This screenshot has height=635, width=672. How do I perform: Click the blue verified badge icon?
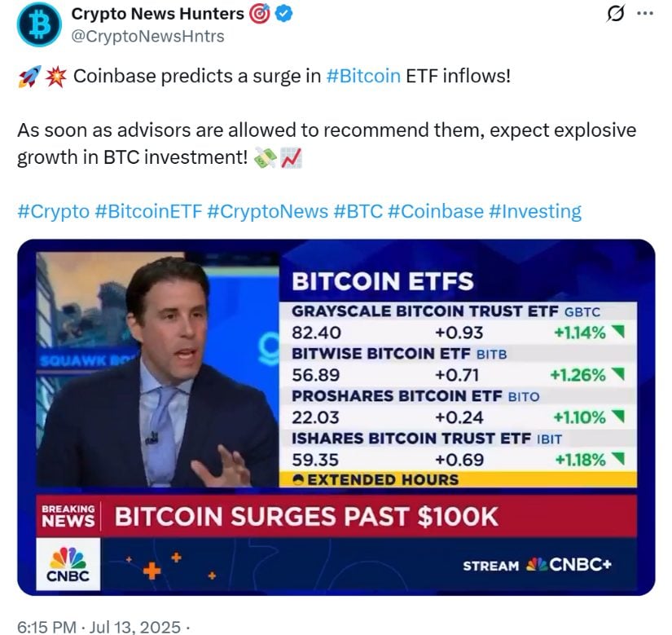point(283,14)
